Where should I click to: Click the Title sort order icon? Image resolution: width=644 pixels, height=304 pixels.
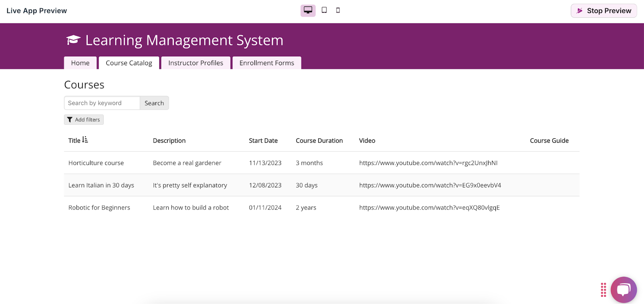[x=85, y=140]
